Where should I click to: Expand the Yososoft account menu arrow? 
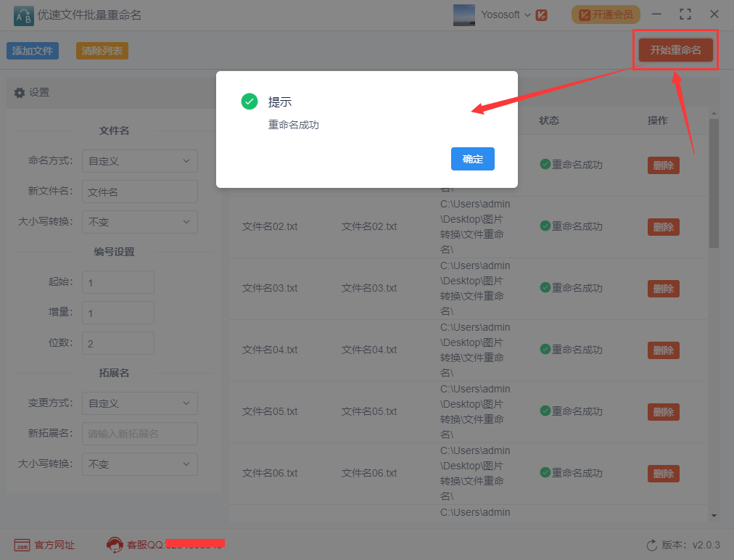tap(527, 15)
